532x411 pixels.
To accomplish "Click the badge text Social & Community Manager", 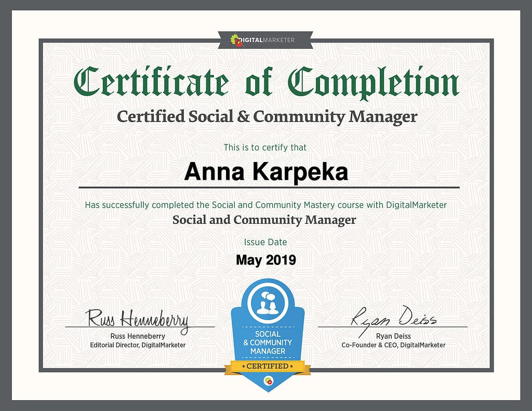I will [267, 342].
